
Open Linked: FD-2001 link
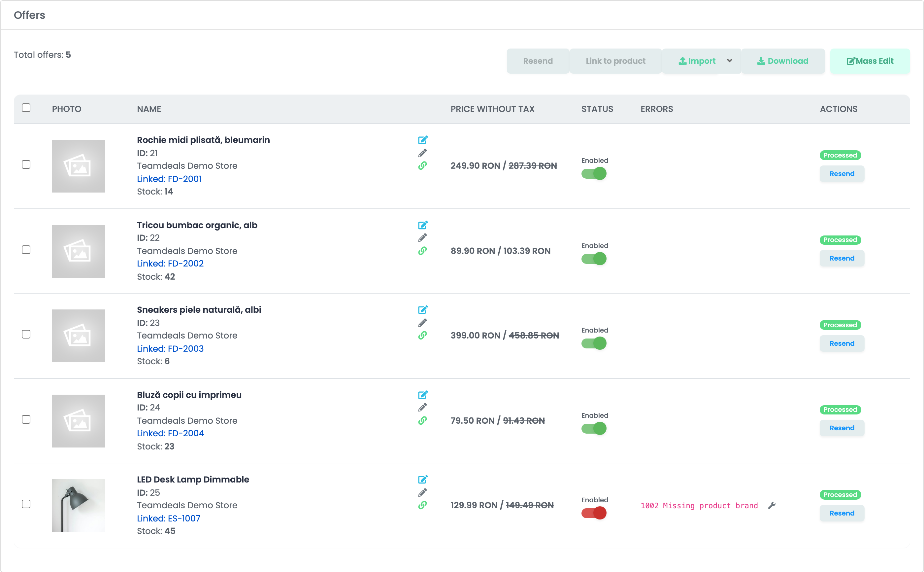[169, 179]
